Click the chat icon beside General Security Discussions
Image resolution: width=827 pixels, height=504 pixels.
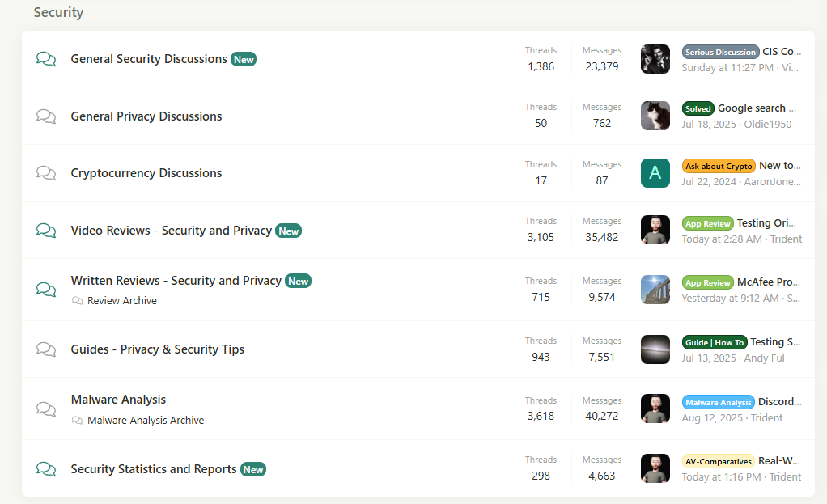[46, 59]
